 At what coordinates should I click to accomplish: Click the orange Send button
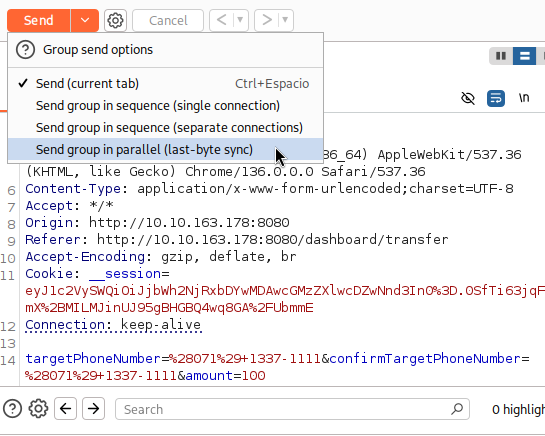click(x=39, y=21)
